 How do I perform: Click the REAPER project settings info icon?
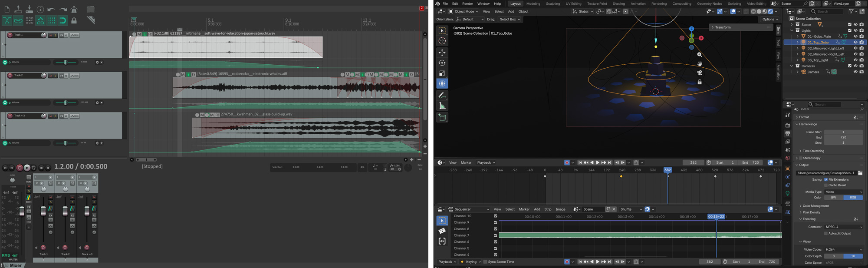[40, 10]
